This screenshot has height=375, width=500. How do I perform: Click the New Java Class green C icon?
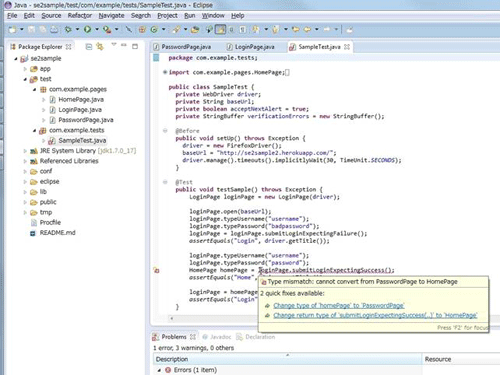coord(154,30)
